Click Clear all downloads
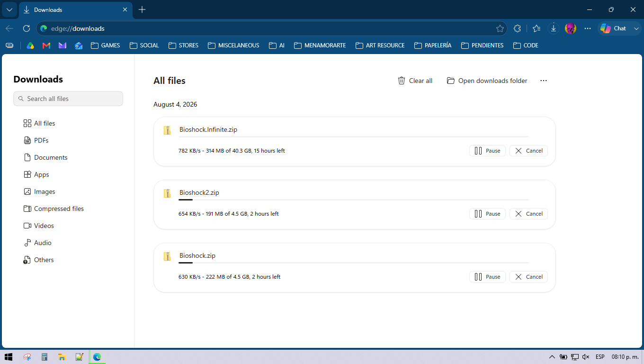Viewport: 644px width, 364px height. [415, 81]
